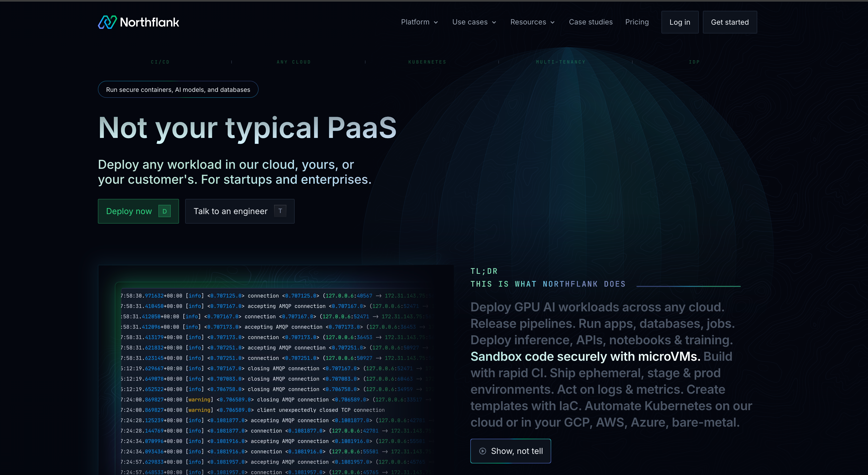Click the T shortcut key badge
This screenshot has width=868, height=475.
click(x=280, y=211)
